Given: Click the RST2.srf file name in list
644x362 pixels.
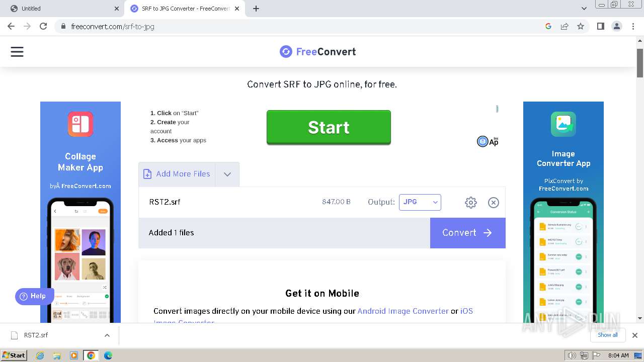Looking at the screenshot, I should [165, 202].
